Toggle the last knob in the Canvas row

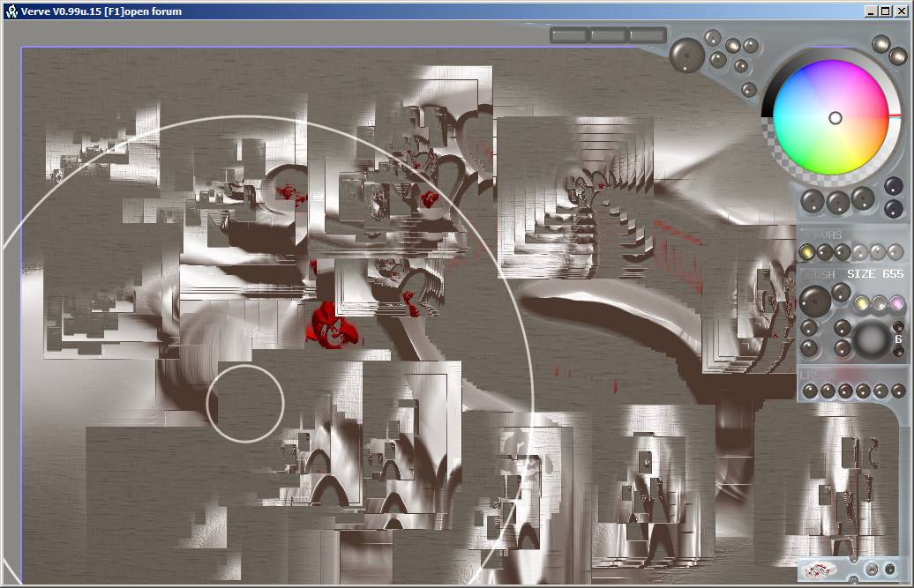coord(895,252)
